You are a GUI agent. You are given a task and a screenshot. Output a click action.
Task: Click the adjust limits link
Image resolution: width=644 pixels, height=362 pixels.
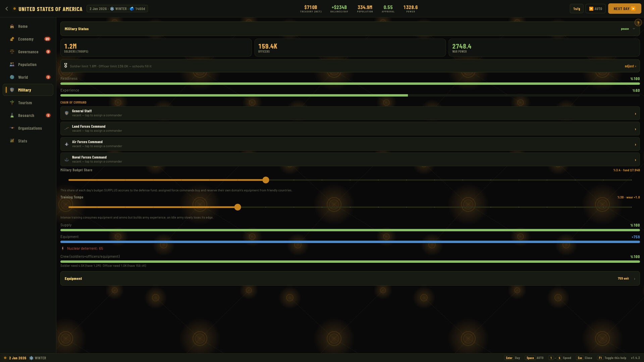pyautogui.click(x=630, y=66)
